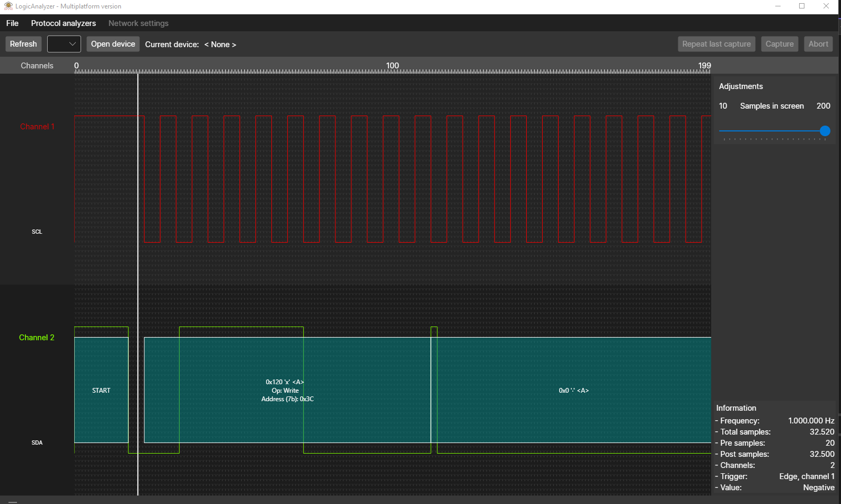Viewport: 841px width, 504px height.
Task: Open the File menu
Action: pyautogui.click(x=12, y=23)
